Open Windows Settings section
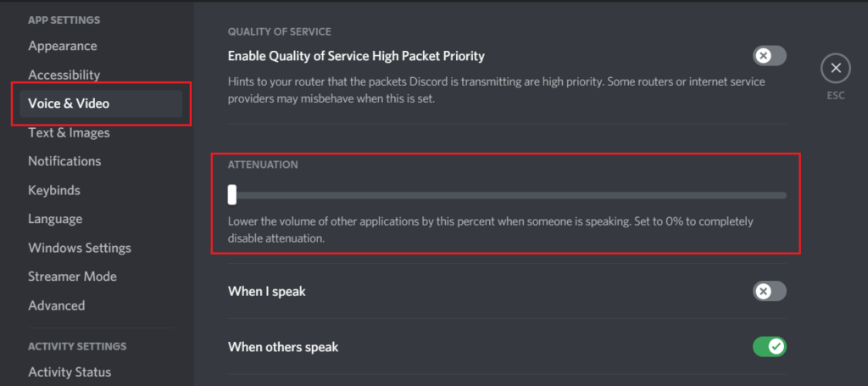Screen dimensions: 868x386 coord(80,248)
